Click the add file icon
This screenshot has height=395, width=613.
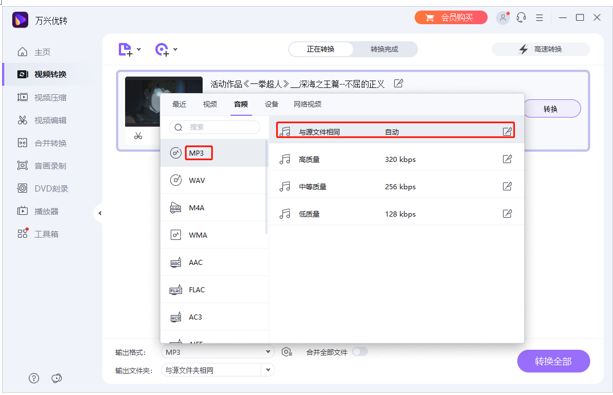(x=125, y=49)
